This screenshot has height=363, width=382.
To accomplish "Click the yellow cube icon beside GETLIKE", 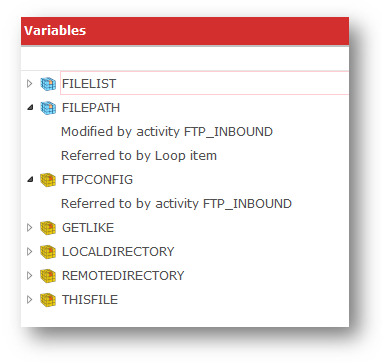I will click(x=48, y=228).
